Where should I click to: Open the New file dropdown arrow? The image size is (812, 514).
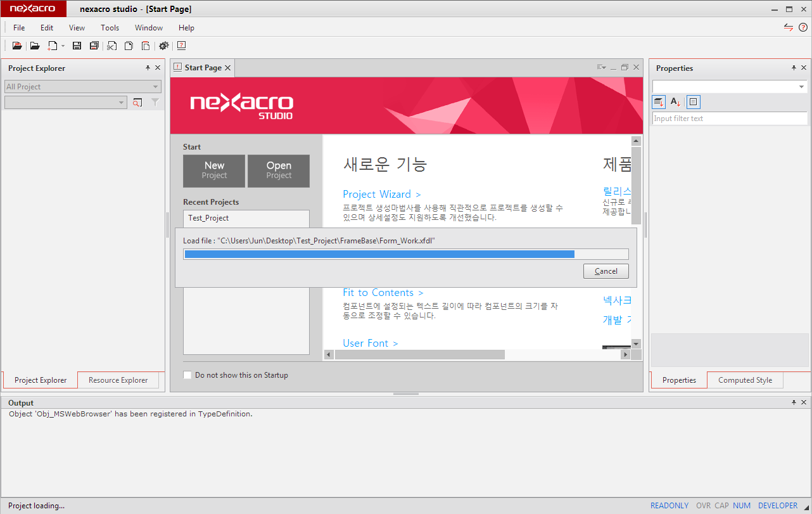(x=63, y=46)
